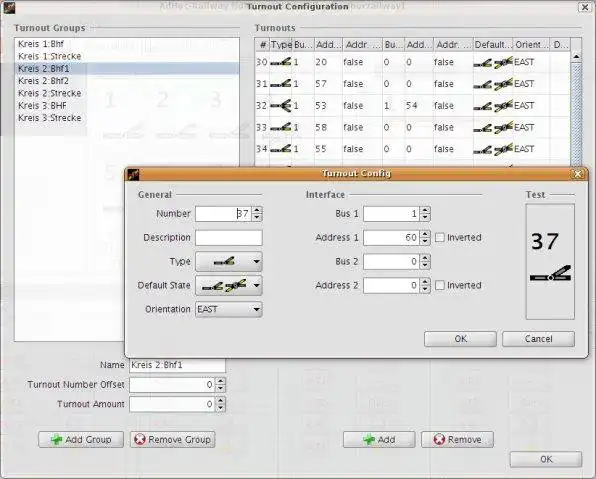Click the Remove Group button
The image size is (596, 479).
tap(173, 439)
